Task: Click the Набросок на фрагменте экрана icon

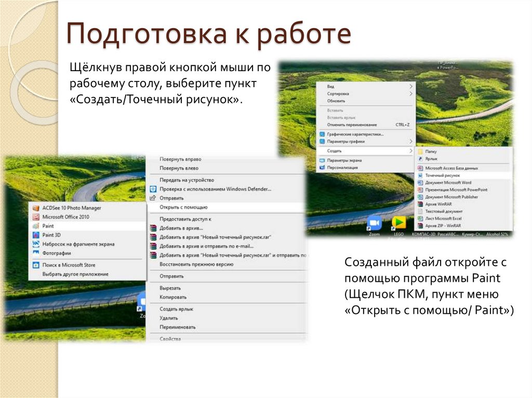Action: click(36, 244)
